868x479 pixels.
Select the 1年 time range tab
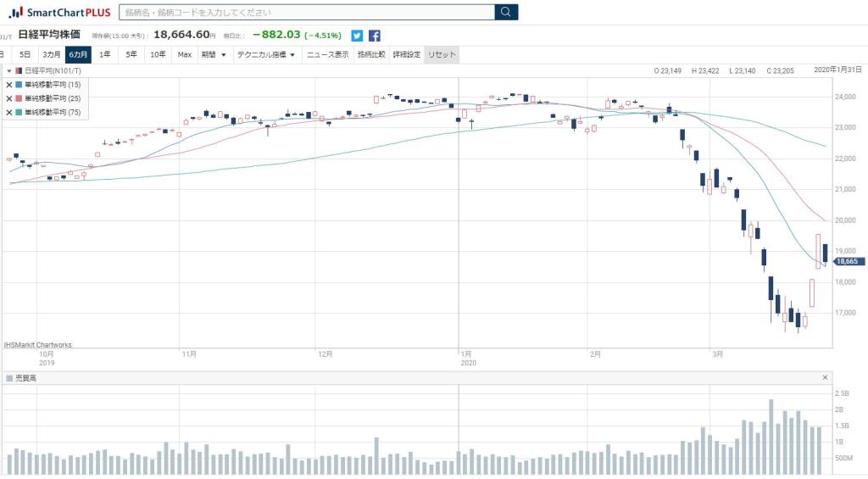click(x=104, y=54)
